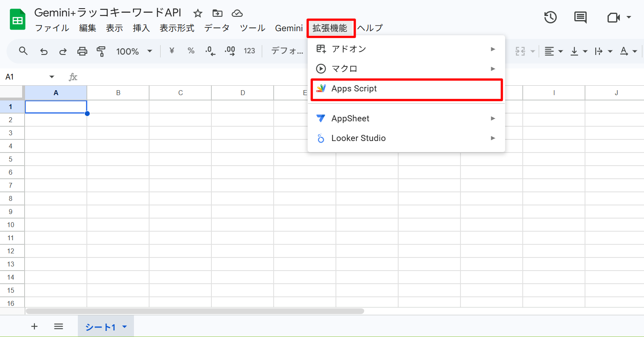Image resolution: width=644 pixels, height=337 pixels.
Task: Activate the paint format tool
Action: click(x=101, y=51)
